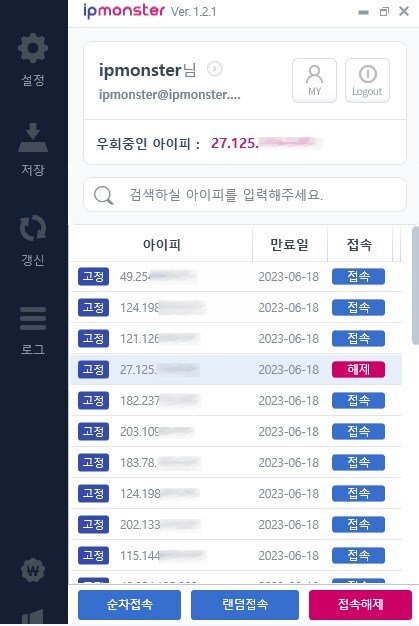This screenshot has width=419, height=626.
Task: Click the 접속 column header
Action: (360, 244)
